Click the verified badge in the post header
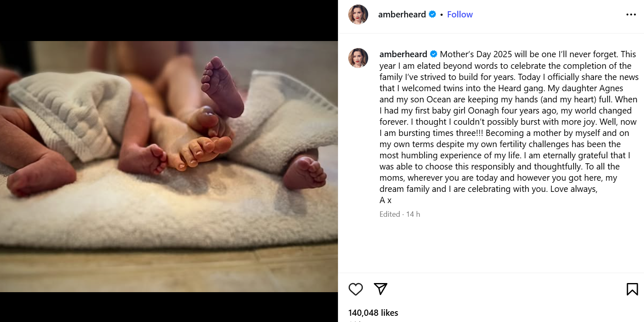The width and height of the screenshot is (644, 322). [x=432, y=15]
